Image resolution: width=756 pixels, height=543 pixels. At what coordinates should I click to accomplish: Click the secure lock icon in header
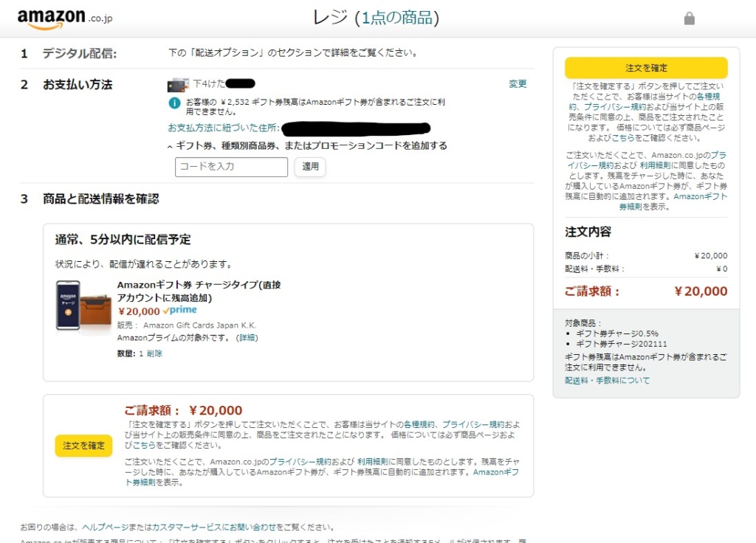[x=690, y=18]
